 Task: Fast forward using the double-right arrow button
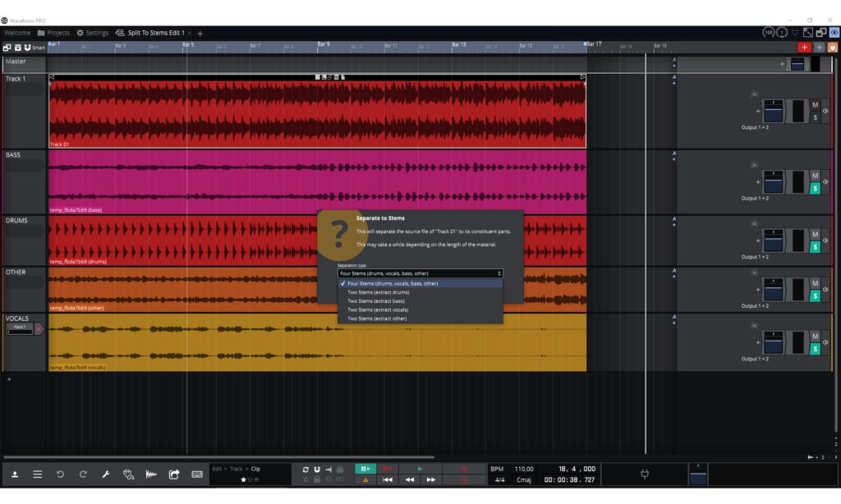coord(431,480)
